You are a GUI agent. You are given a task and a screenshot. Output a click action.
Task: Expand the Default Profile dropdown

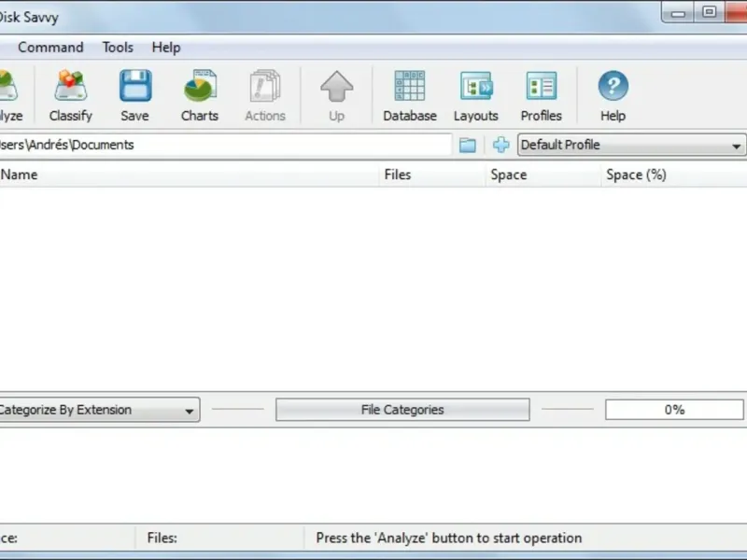632,145
